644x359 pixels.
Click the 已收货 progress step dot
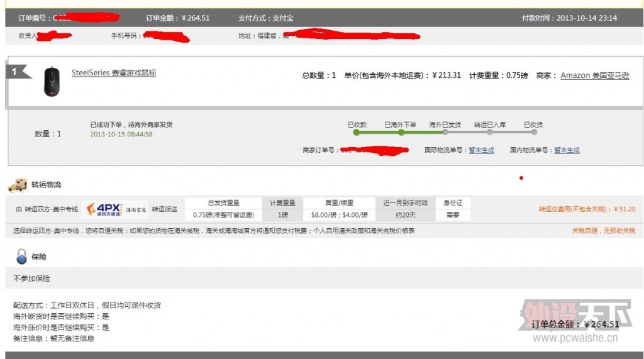point(534,132)
